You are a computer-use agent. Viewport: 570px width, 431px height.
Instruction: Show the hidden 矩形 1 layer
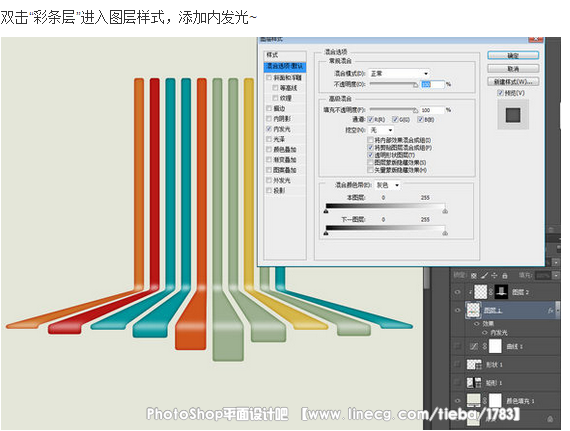click(x=458, y=383)
